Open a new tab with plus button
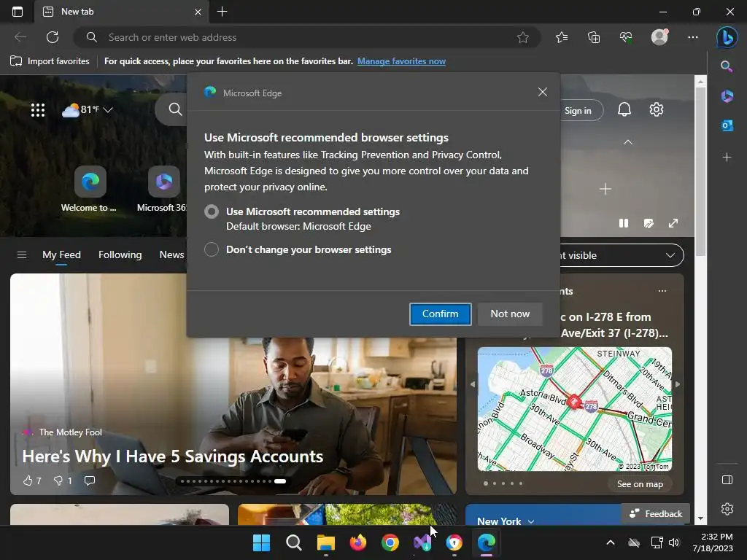Image resolution: width=747 pixels, height=560 pixels. pos(222,12)
